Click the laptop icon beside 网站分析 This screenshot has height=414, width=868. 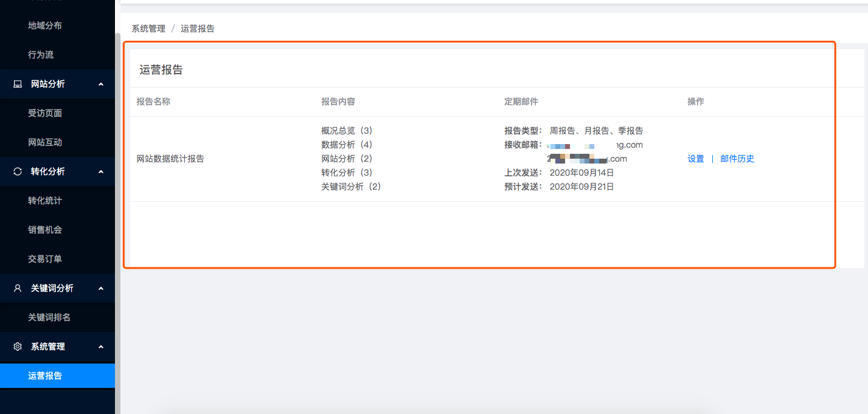coord(18,84)
